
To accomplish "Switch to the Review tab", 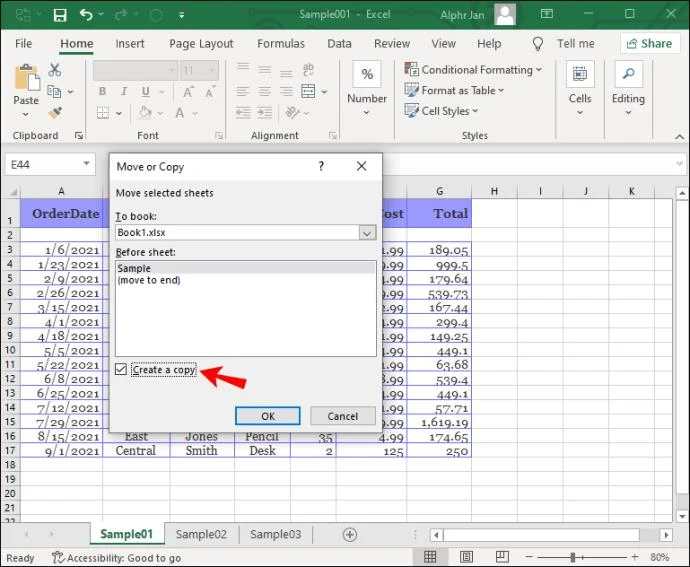I will (392, 44).
